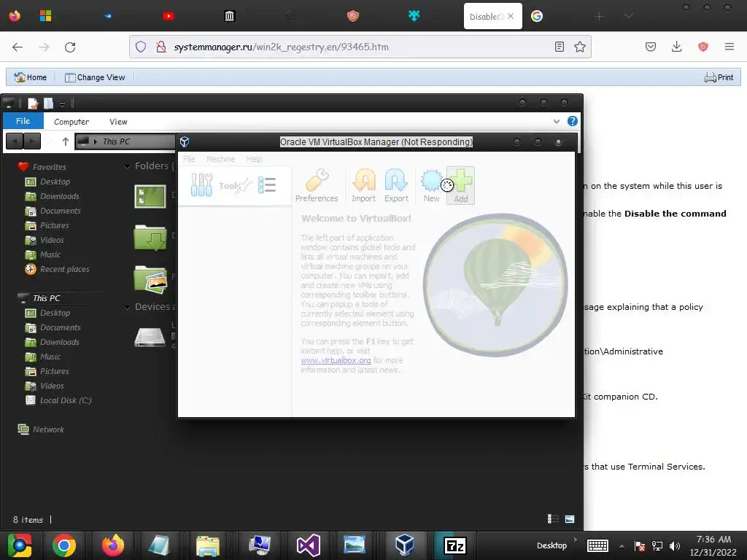Open Visual Studio from the taskbar

click(309, 545)
